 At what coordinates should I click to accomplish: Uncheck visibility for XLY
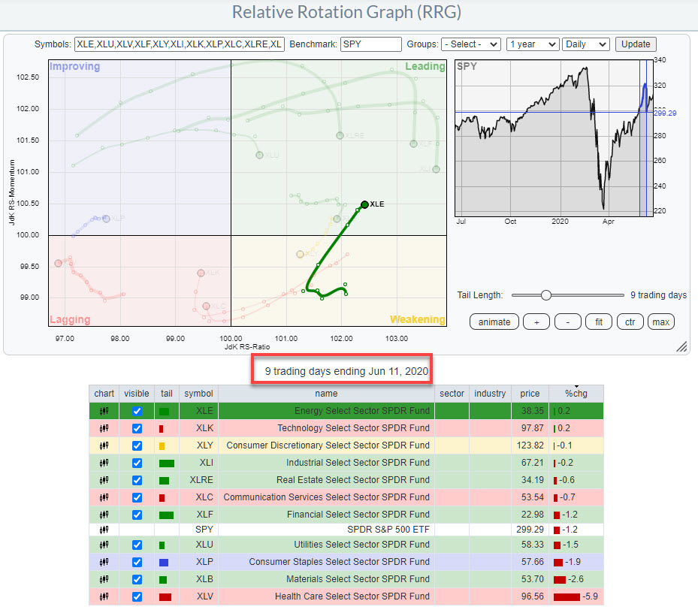pyautogui.click(x=137, y=446)
